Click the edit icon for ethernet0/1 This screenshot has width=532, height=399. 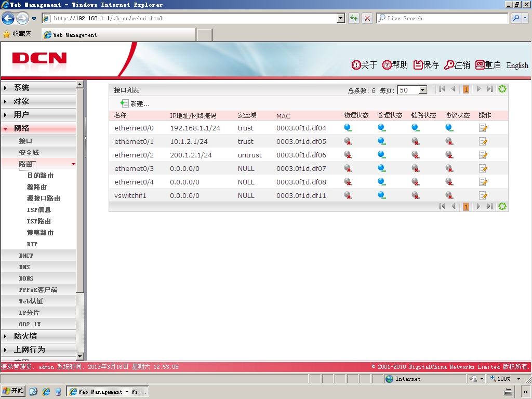pos(483,141)
